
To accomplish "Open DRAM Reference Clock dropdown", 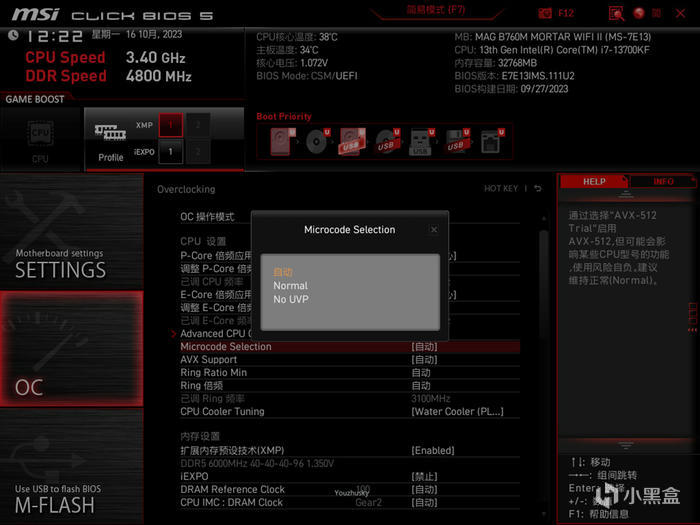I will [424, 489].
